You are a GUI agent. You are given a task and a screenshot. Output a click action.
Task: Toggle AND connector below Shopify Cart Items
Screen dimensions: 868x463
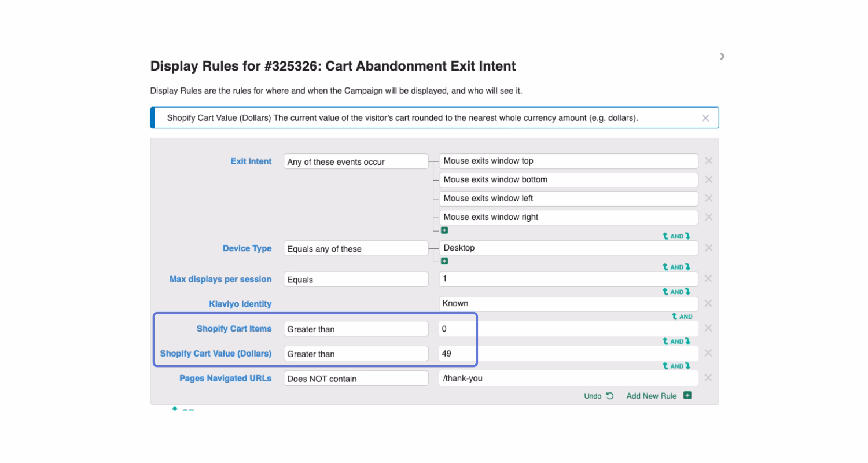676,341
